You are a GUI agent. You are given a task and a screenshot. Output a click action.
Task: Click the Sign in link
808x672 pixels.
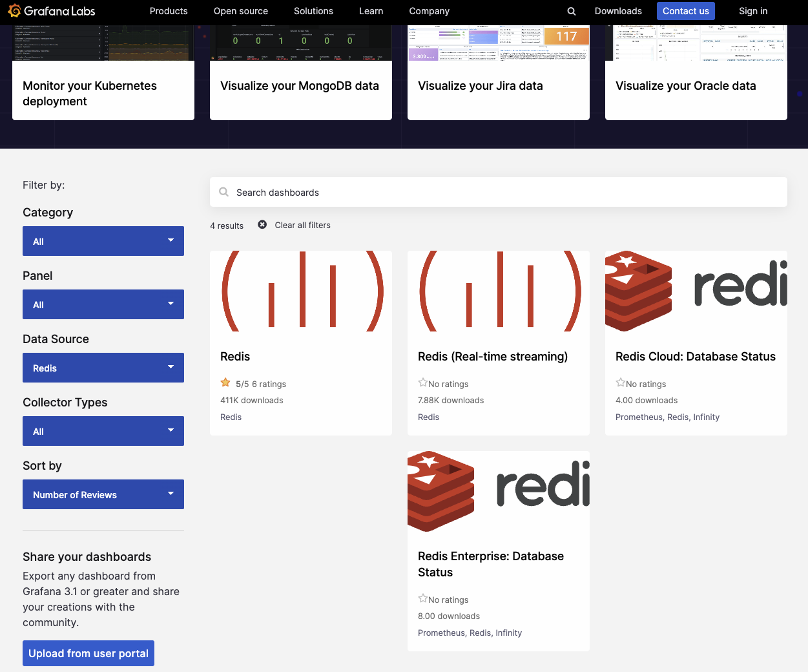click(753, 11)
